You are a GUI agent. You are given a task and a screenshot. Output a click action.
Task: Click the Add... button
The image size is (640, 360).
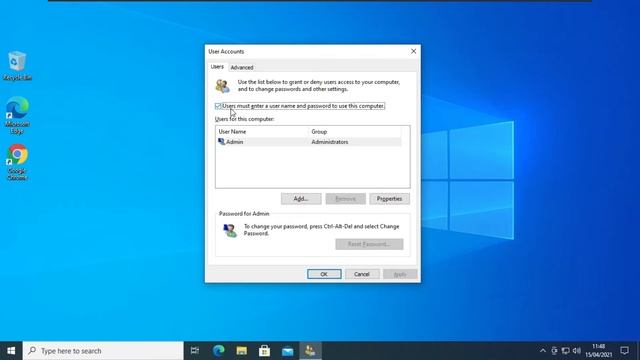301,199
